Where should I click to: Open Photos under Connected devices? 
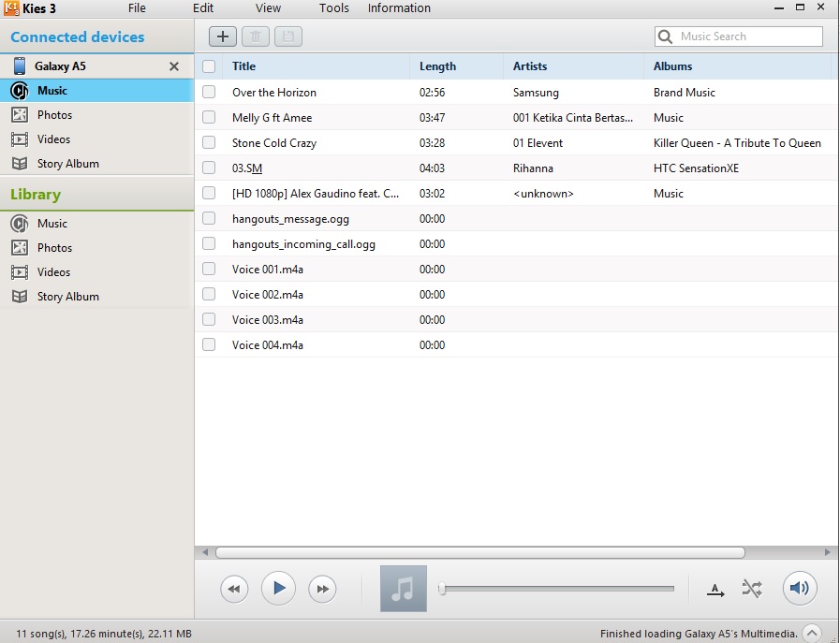54,115
